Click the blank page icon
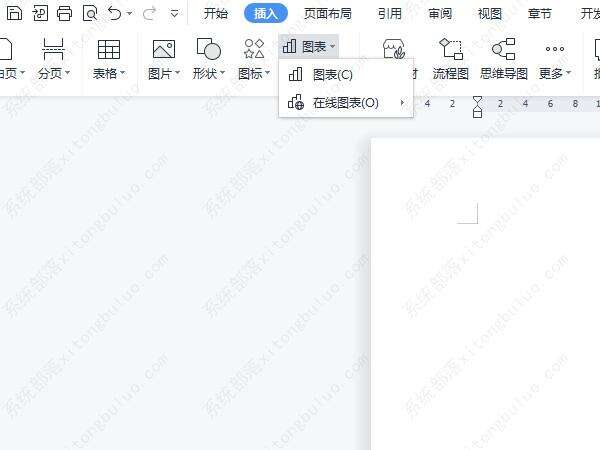Image resolution: width=600 pixels, height=450 pixels. pos(6,49)
